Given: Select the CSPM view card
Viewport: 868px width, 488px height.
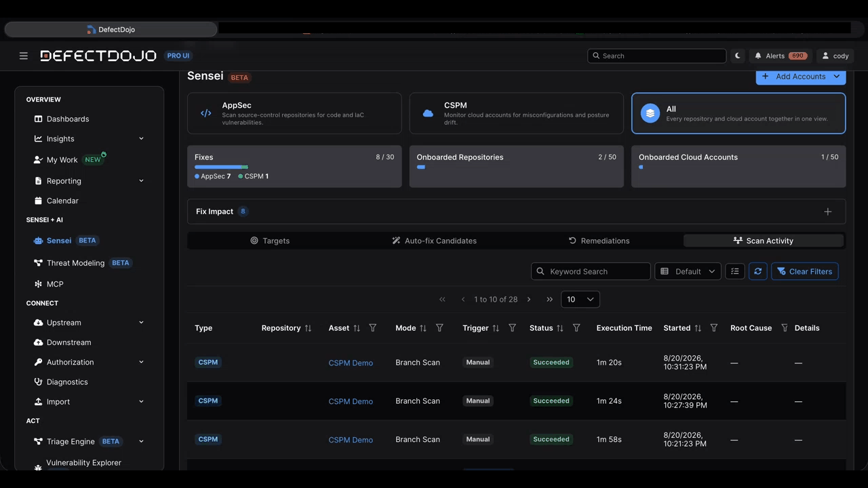Looking at the screenshot, I should point(517,113).
